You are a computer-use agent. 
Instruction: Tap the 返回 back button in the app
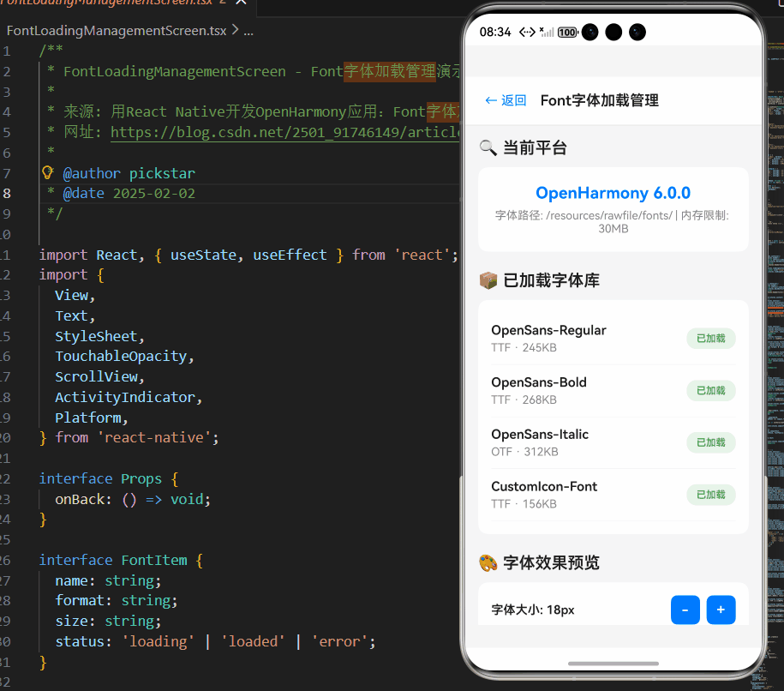[506, 100]
